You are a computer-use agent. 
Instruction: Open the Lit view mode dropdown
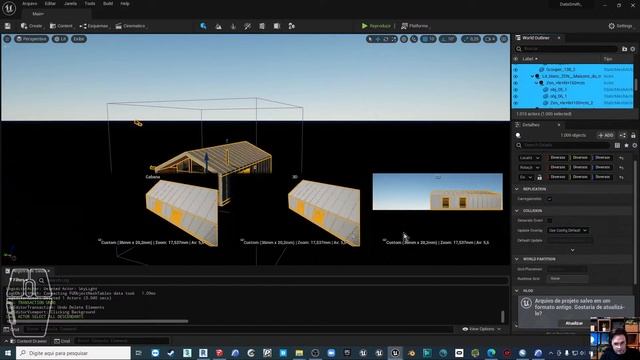click(60, 39)
